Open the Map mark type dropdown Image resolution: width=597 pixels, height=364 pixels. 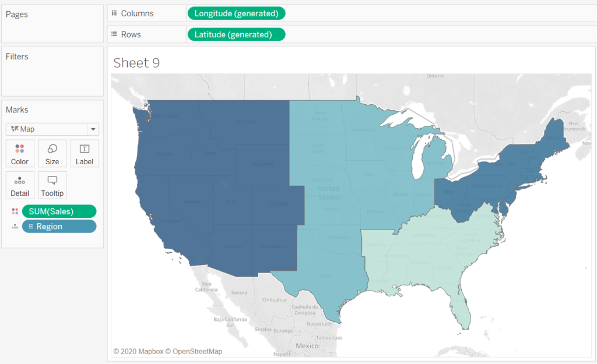[x=92, y=129]
